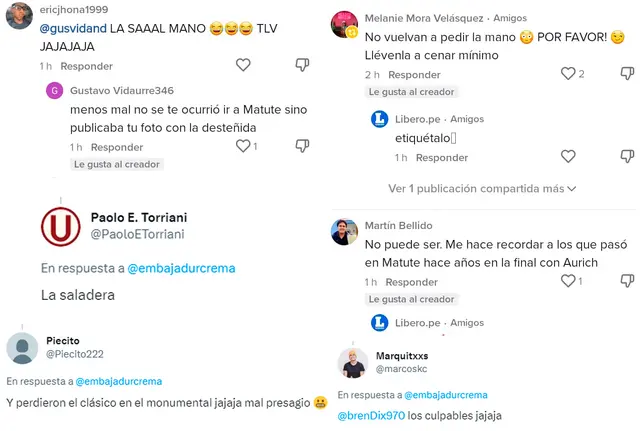
Task: Like Gustavo Vidaurre346's reply
Action: [x=242, y=146]
